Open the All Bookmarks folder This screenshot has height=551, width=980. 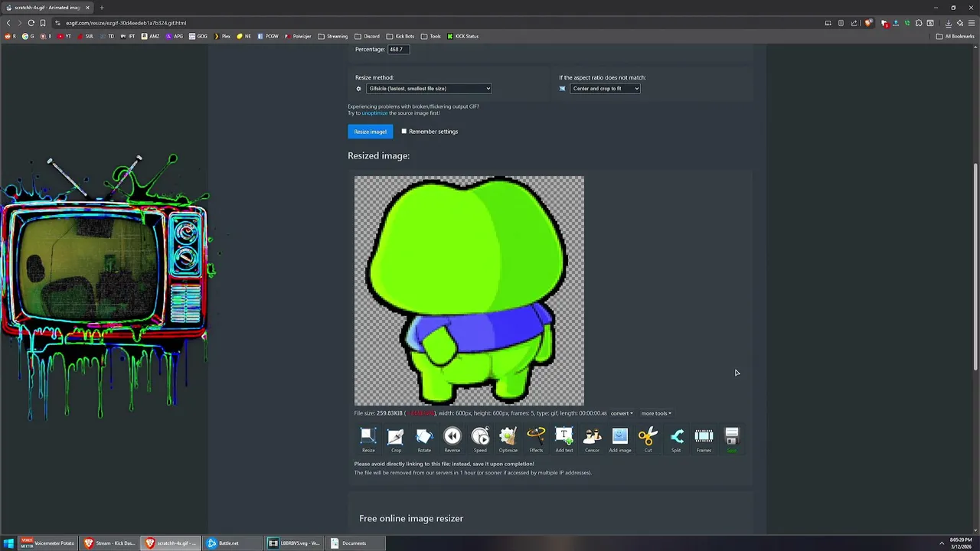coord(955,36)
